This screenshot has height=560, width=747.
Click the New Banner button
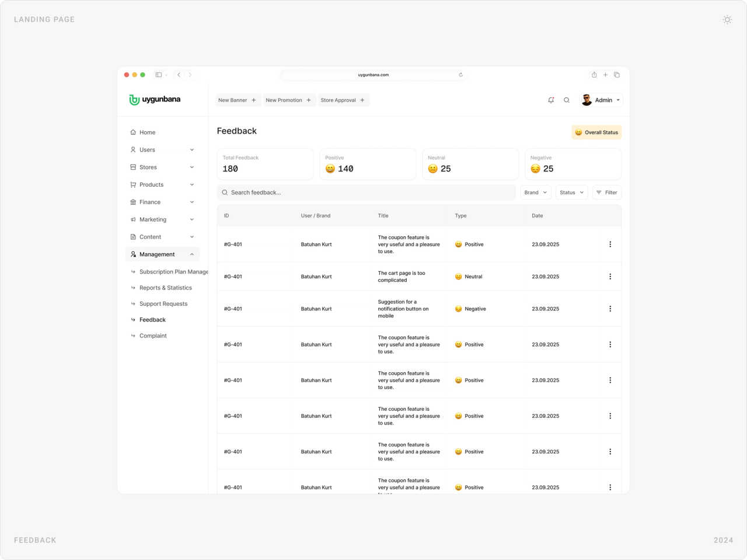pyautogui.click(x=238, y=100)
